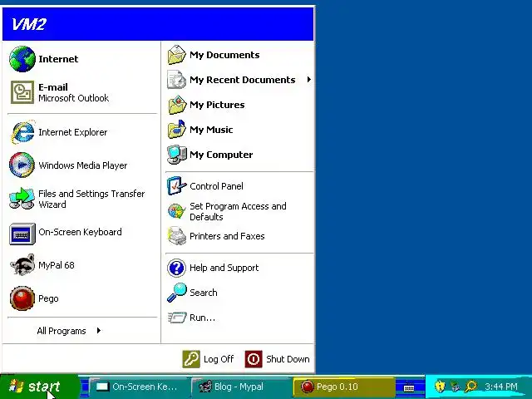The height and width of the screenshot is (399, 532).
Task: Click the VM2 user name header
Action: click(x=28, y=24)
